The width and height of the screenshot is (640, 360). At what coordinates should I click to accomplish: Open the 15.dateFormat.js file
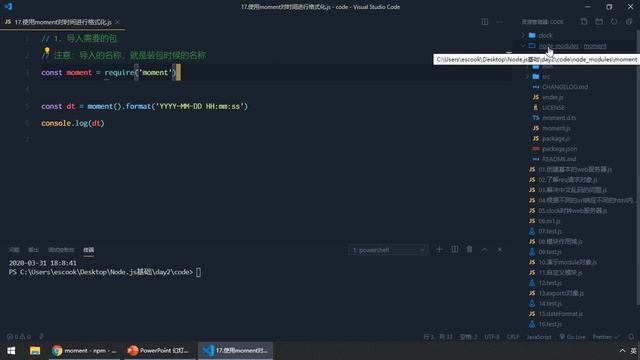click(560, 313)
